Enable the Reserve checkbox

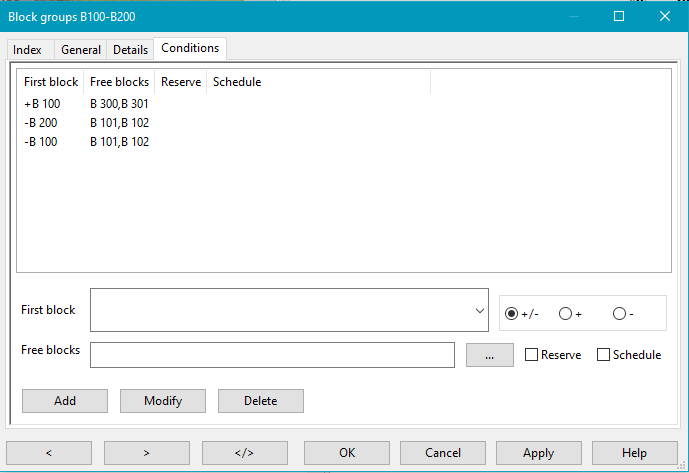point(532,355)
